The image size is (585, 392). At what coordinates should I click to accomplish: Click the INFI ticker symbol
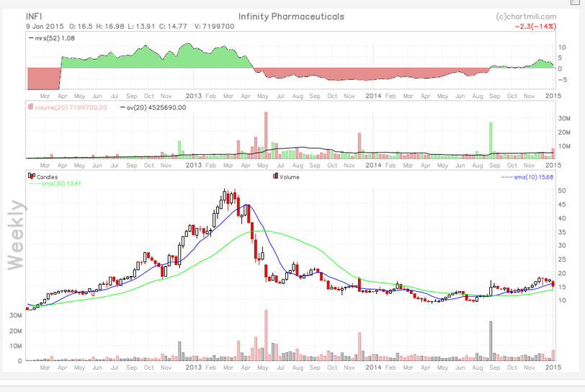pos(34,17)
